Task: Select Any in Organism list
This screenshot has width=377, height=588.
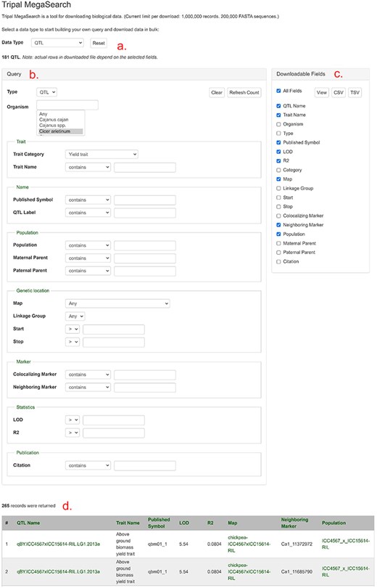Action: pyautogui.click(x=43, y=114)
